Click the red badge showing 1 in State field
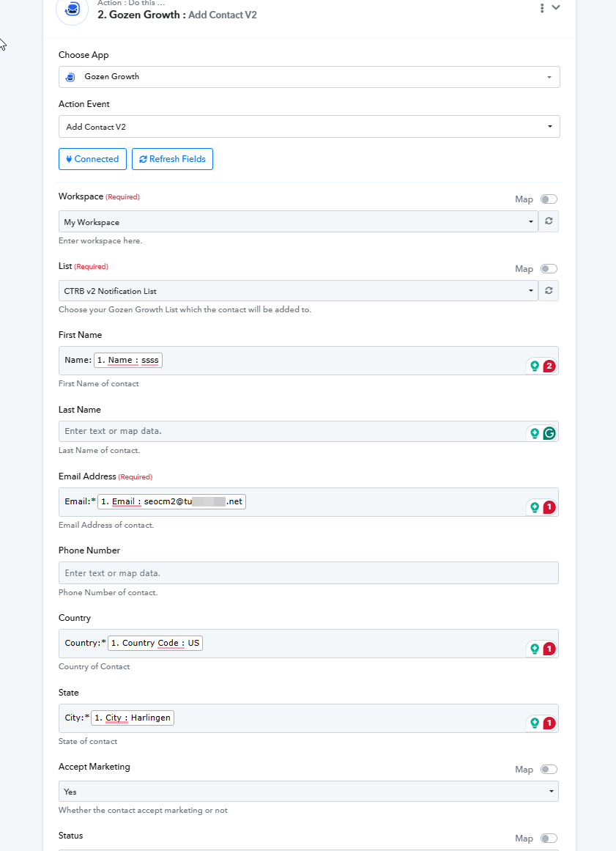 [x=549, y=723]
